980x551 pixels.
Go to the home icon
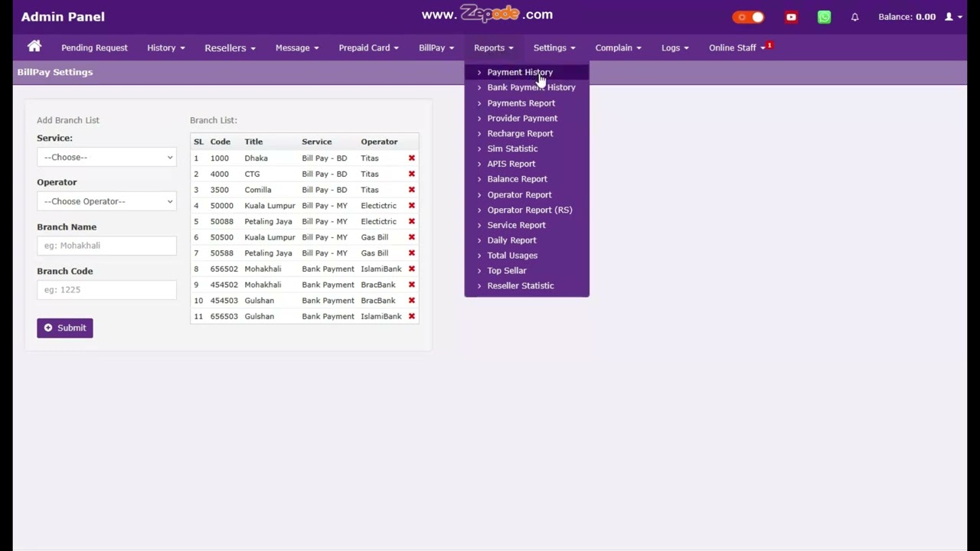34,47
